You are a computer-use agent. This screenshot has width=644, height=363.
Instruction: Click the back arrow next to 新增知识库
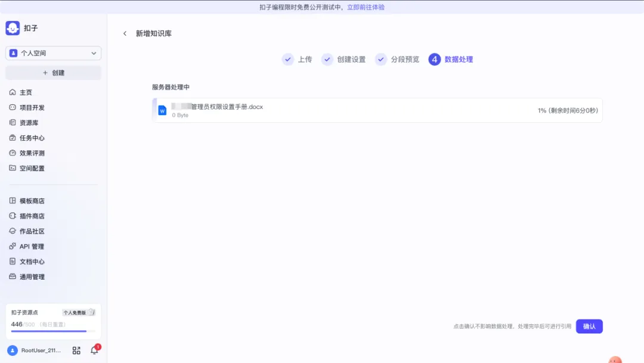[125, 33]
